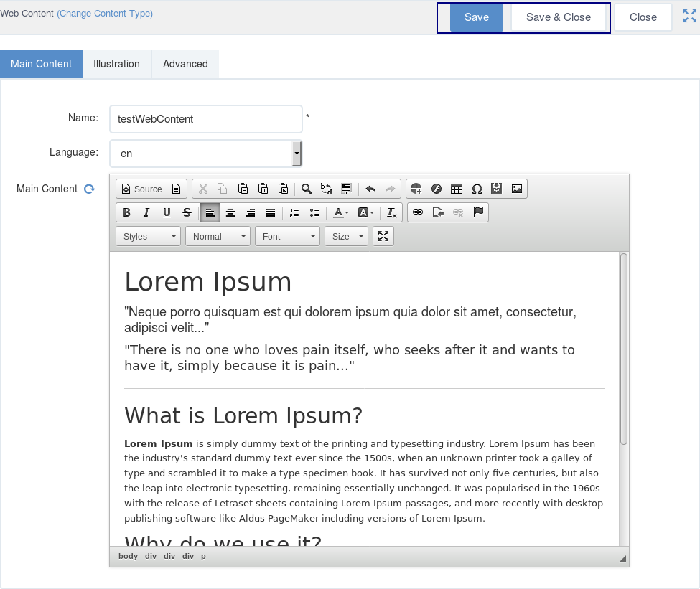Click the Save & Close button
The width and height of the screenshot is (700, 589).
pyautogui.click(x=559, y=17)
